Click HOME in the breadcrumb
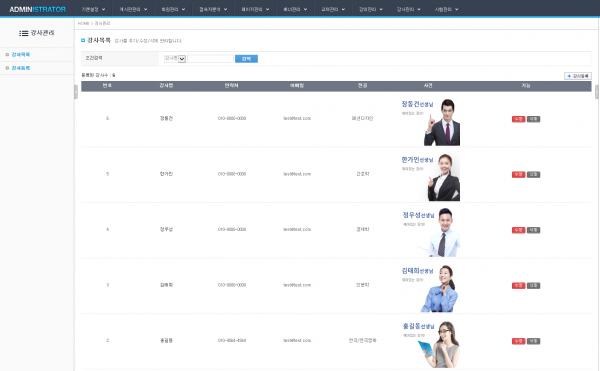Viewport: 600px width, 371px height. pos(83,23)
